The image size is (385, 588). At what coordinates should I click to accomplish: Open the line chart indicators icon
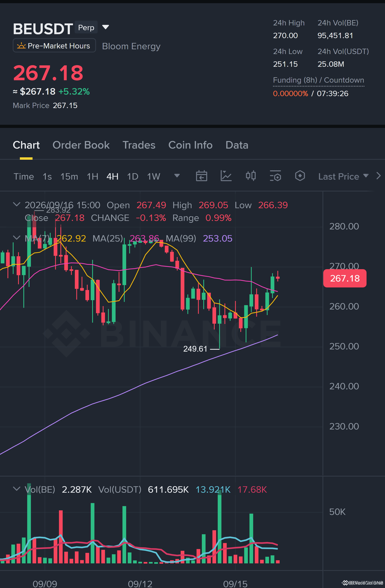(226, 176)
